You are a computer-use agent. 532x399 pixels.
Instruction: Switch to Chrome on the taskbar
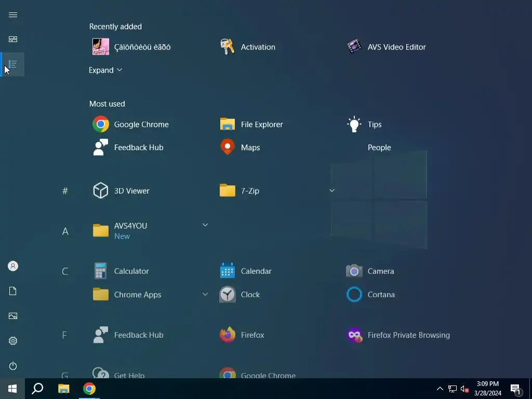coord(89,389)
